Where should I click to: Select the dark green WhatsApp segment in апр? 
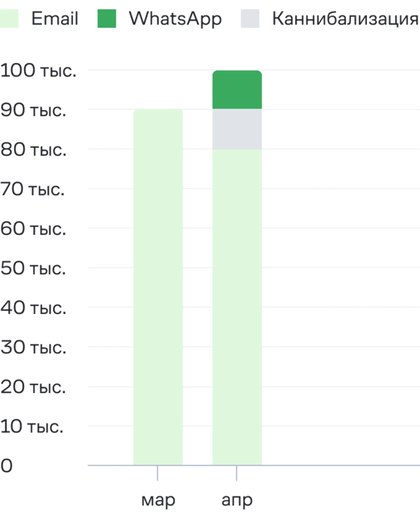tap(237, 90)
